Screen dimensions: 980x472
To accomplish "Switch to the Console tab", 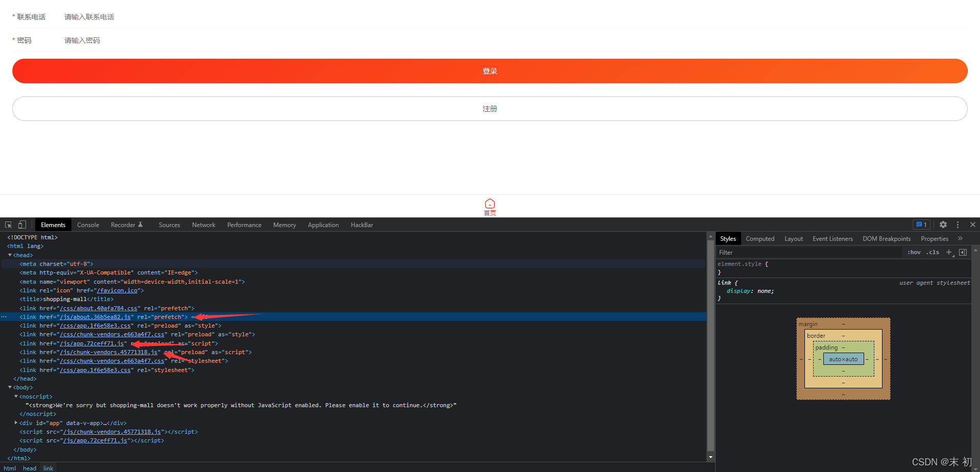I will [x=88, y=225].
